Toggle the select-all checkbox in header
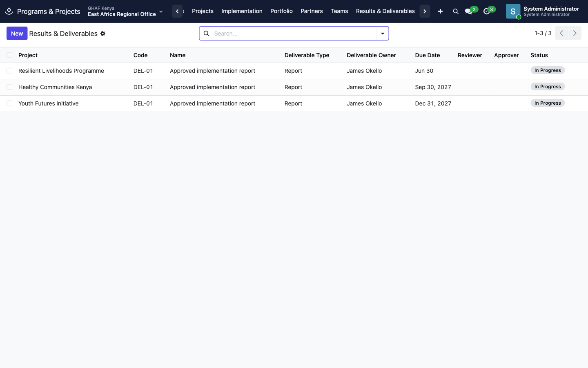 [x=9, y=55]
